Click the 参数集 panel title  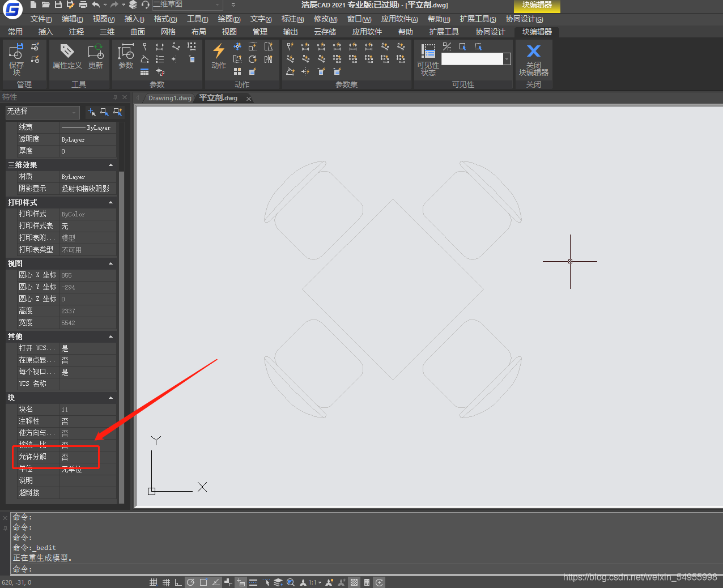coord(346,84)
